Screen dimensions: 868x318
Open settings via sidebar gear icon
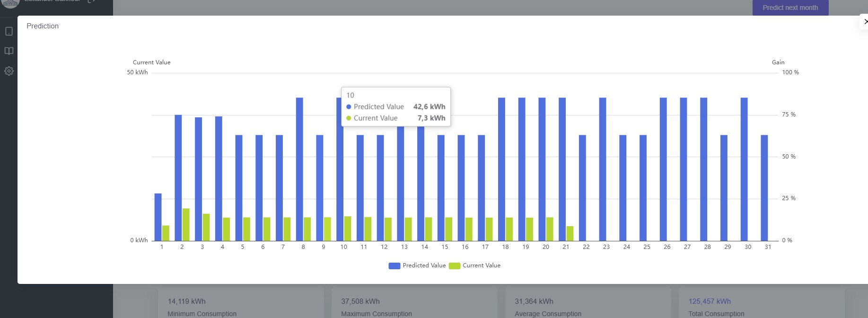point(9,71)
